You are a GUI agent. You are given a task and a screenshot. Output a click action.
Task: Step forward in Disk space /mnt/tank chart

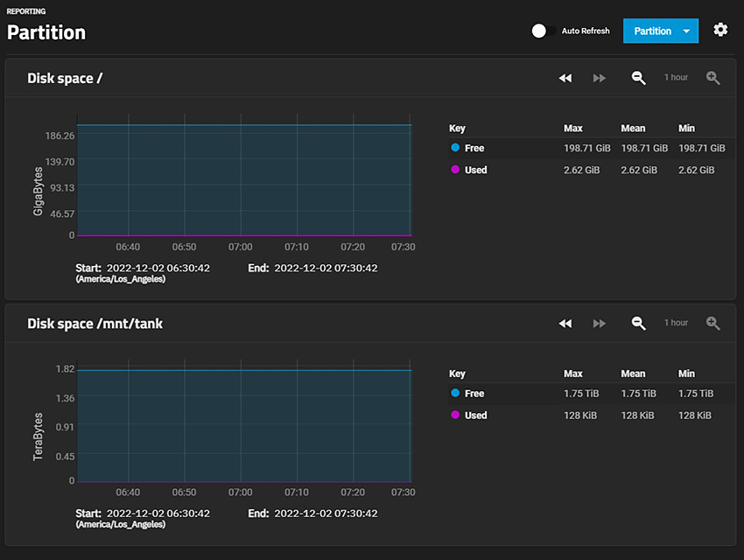point(600,324)
